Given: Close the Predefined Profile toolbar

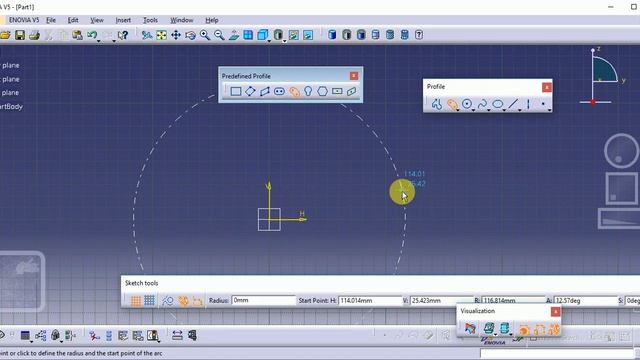Looking at the screenshot, I should click(x=354, y=76).
